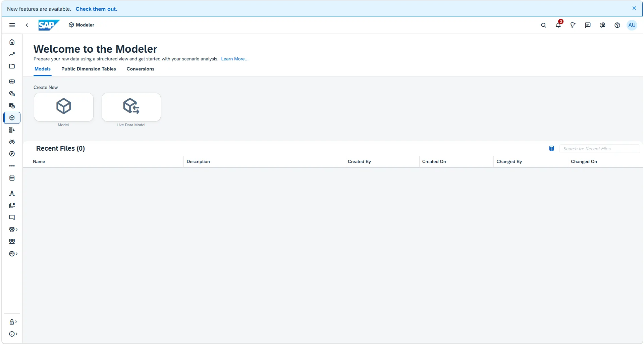
Task: Open the presentation board sidebar icon
Action: [x=12, y=82]
